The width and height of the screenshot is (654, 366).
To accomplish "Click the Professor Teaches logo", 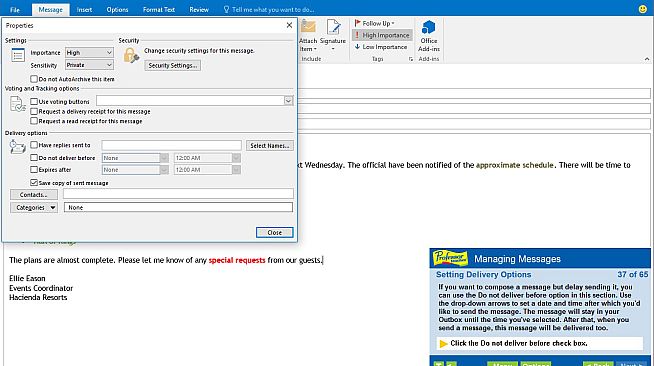I will coord(450,258).
